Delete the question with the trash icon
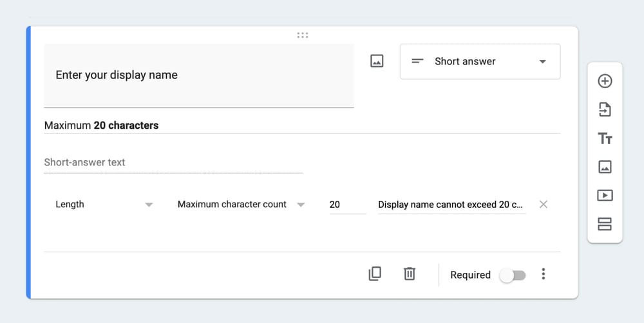The height and width of the screenshot is (323, 644). click(x=409, y=274)
